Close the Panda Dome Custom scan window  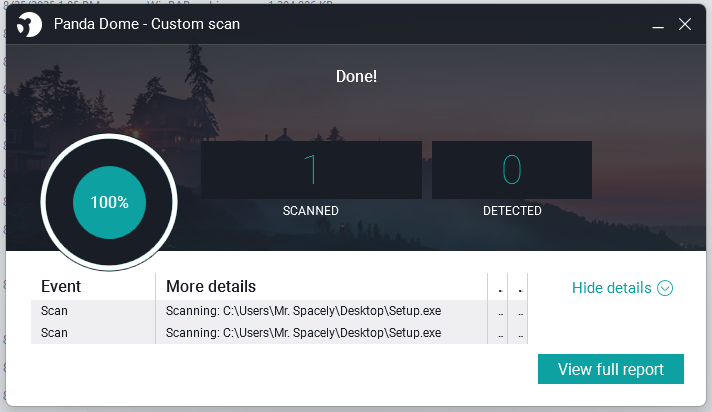(685, 25)
